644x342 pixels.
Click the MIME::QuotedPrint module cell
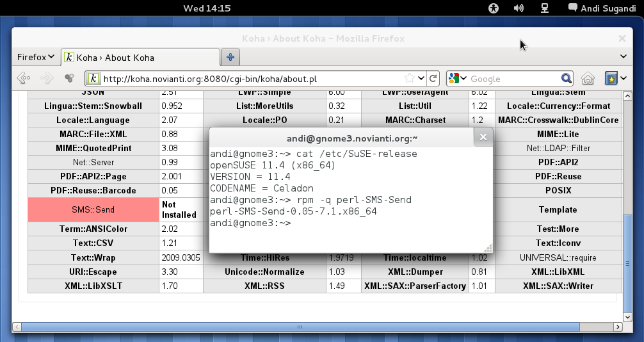point(93,148)
